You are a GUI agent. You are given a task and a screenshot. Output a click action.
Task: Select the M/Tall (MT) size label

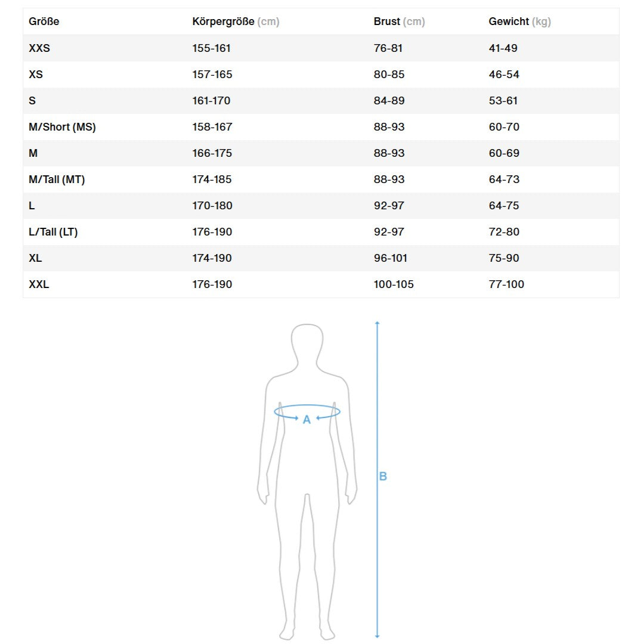(x=57, y=179)
